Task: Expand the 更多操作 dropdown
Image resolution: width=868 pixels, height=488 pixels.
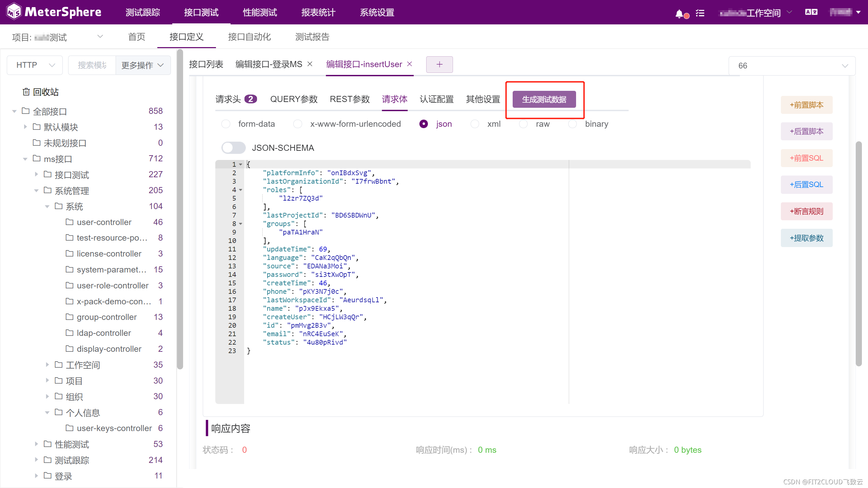Action: [143, 65]
